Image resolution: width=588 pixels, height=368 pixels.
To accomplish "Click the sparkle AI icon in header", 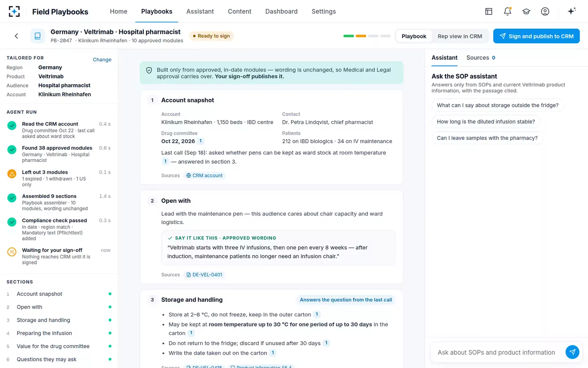I will pyautogui.click(x=572, y=11).
